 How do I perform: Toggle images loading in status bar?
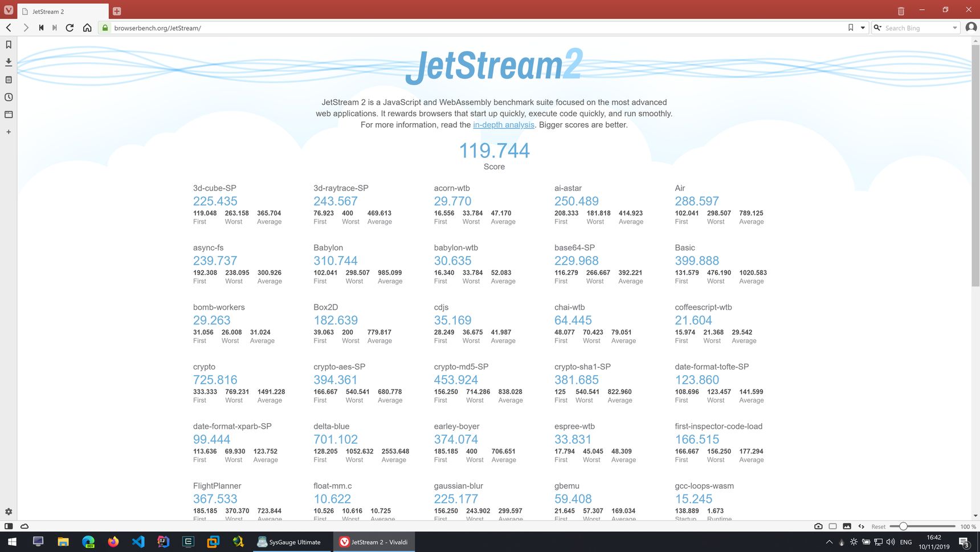pos(847,526)
